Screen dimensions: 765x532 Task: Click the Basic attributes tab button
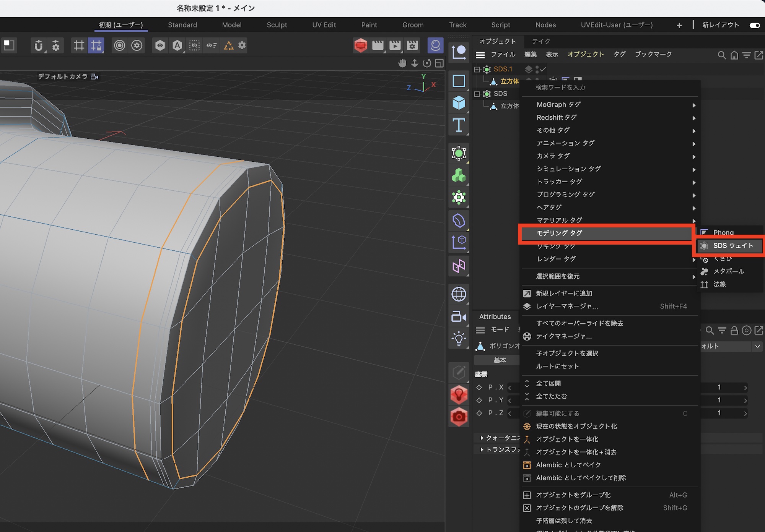pos(499,360)
